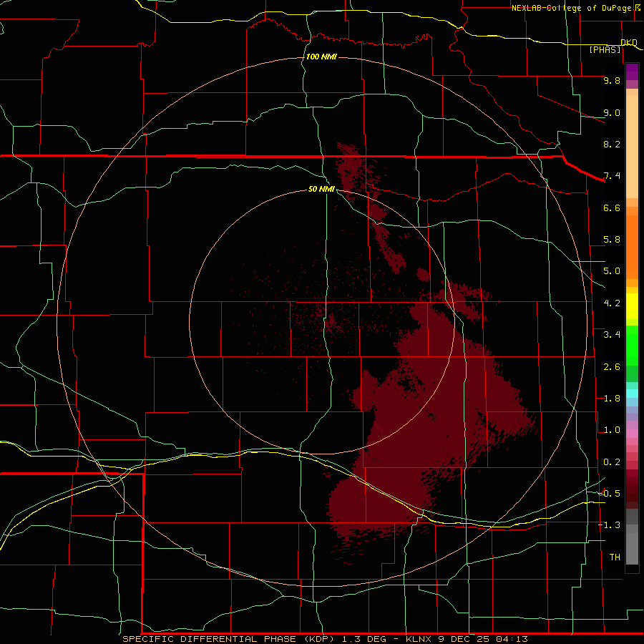Pick the cyan band of the color bar

[632, 393]
